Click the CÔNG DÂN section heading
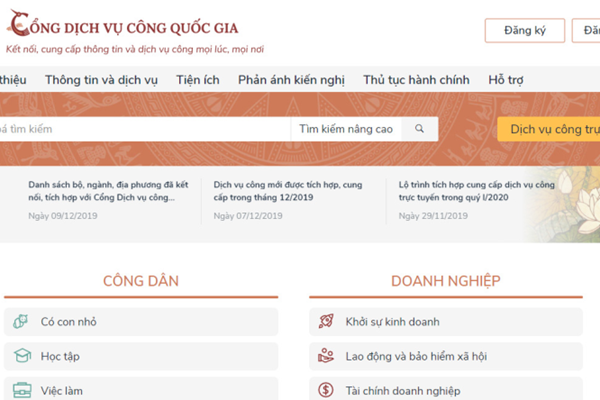 (141, 281)
